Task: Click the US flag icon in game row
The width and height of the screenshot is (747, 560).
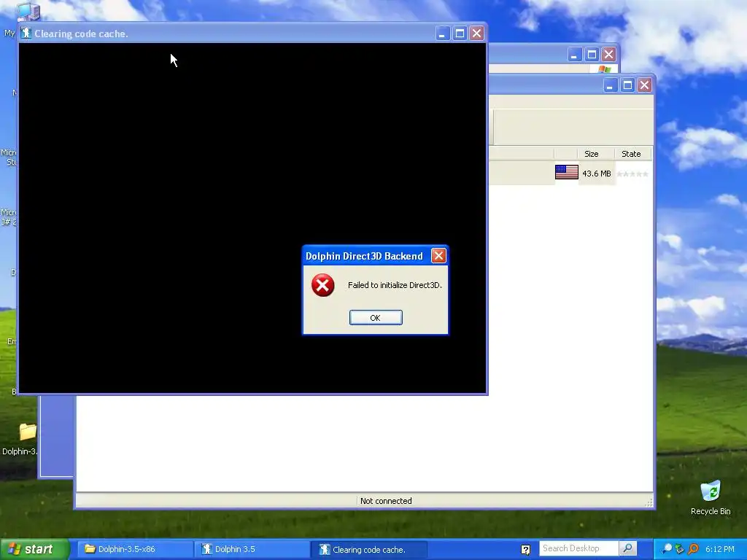Action: [x=566, y=172]
